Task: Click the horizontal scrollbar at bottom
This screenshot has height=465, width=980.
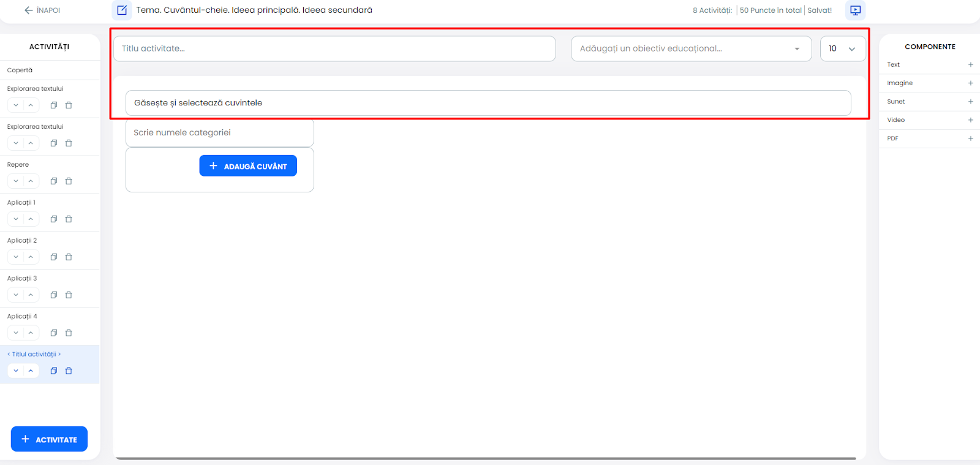Action: (x=485, y=458)
